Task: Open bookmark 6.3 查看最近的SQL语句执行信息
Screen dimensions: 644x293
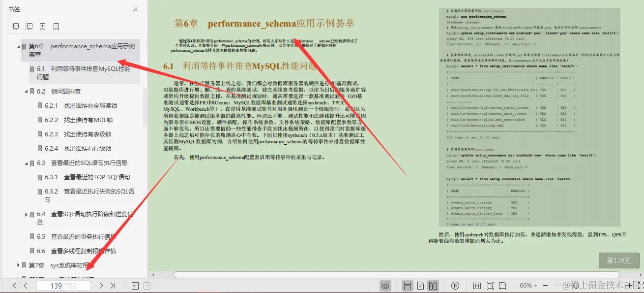Action: tap(82, 163)
